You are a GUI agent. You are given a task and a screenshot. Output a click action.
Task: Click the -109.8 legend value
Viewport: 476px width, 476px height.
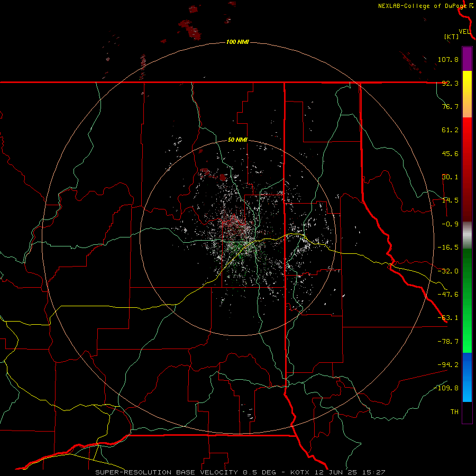click(446, 388)
